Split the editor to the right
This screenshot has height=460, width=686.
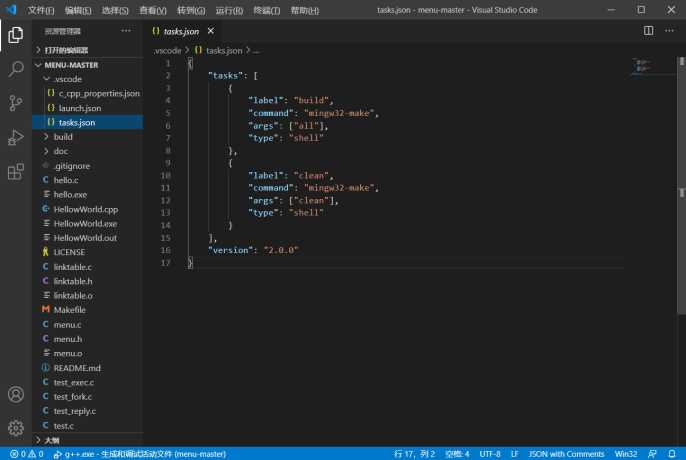pos(648,31)
